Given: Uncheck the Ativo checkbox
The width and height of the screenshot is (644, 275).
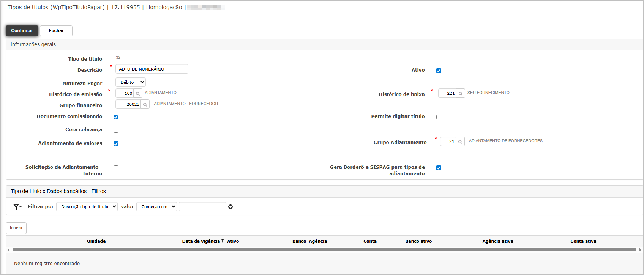Looking at the screenshot, I should pyautogui.click(x=439, y=71).
